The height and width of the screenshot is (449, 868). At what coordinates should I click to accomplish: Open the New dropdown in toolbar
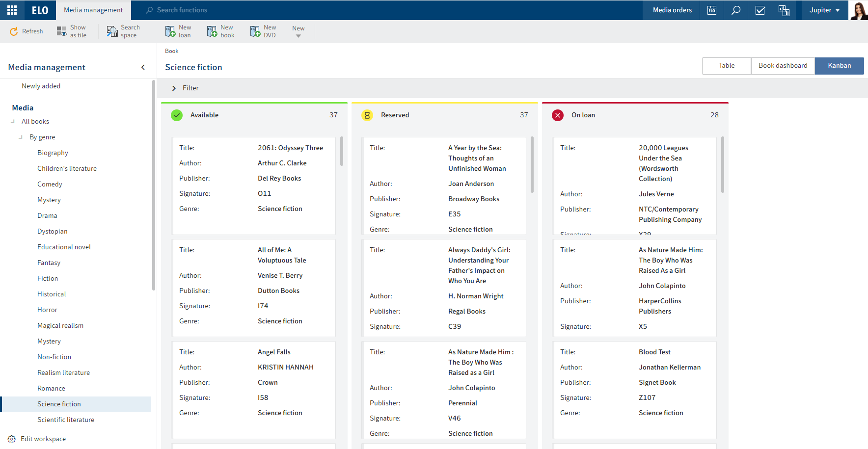pos(298,31)
